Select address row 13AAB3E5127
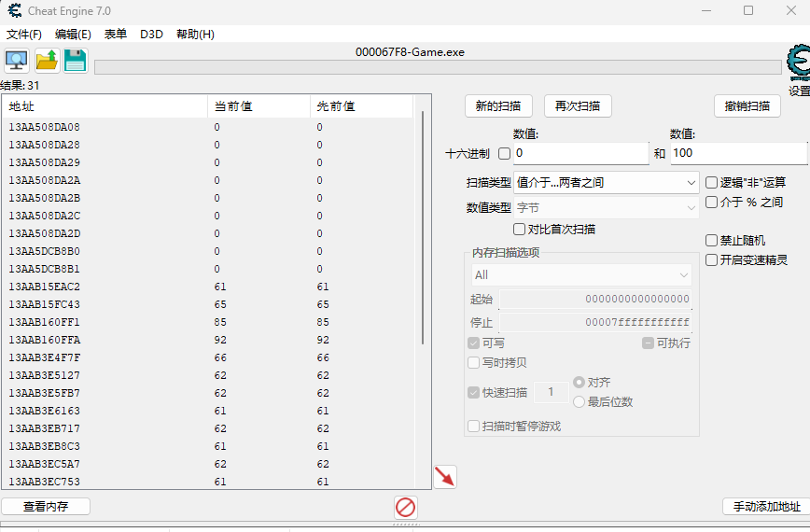Image resolution: width=810 pixels, height=532 pixels. tap(208, 375)
